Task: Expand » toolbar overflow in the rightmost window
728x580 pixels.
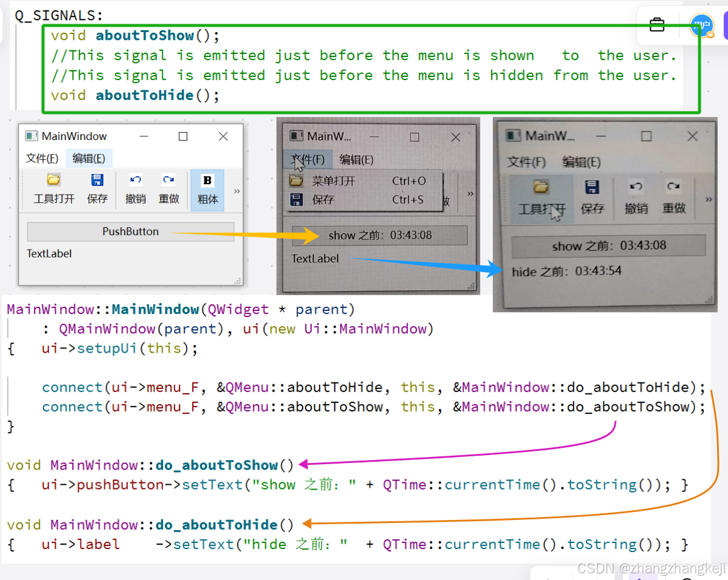Action: click(x=709, y=199)
